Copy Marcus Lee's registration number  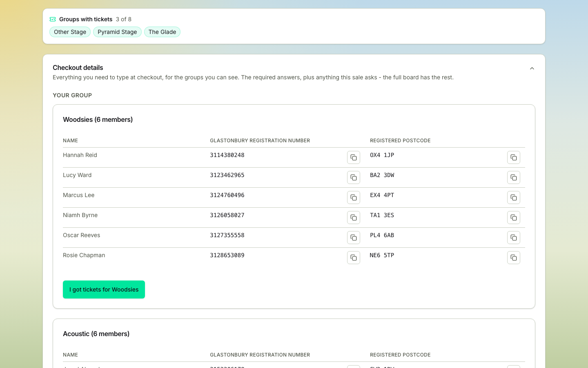tap(354, 197)
